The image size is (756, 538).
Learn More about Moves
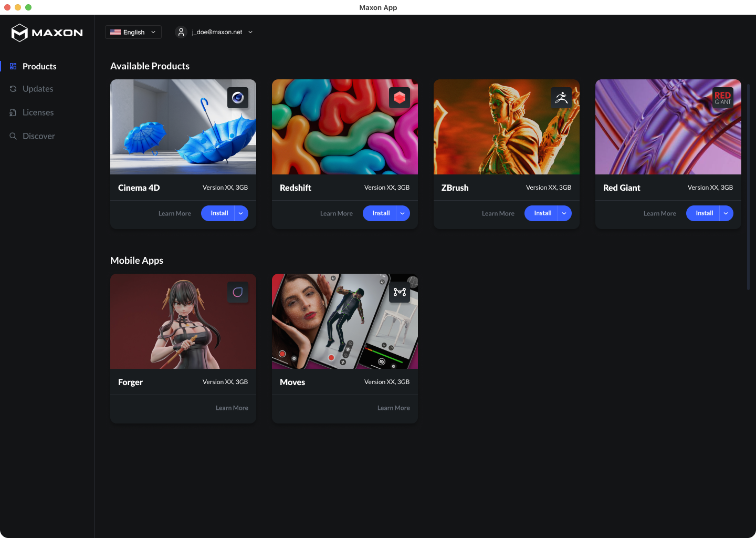tap(394, 408)
